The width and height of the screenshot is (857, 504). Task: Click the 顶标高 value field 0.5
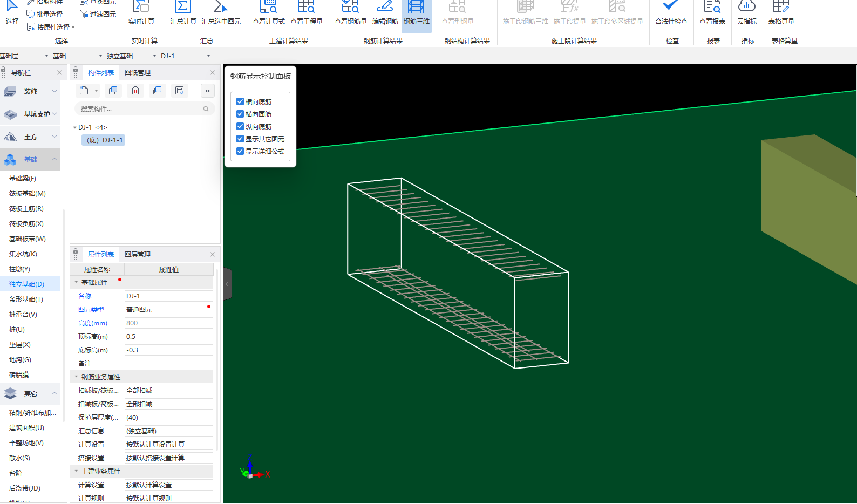click(168, 337)
